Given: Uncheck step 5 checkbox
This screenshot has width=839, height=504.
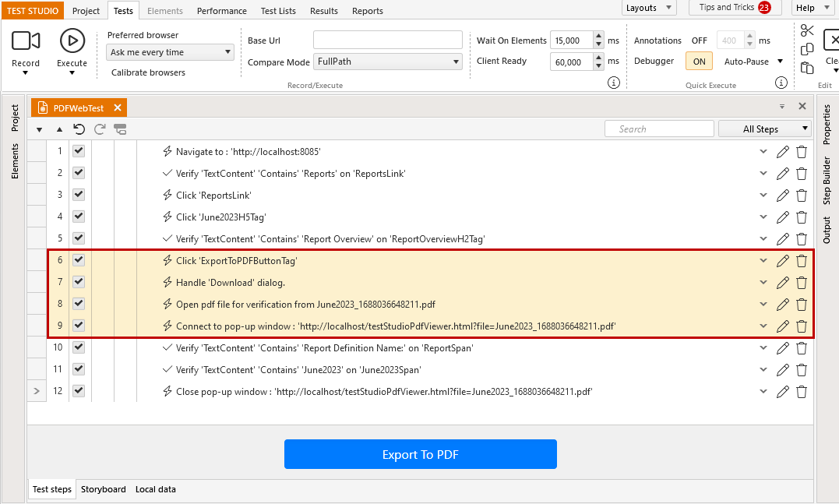Looking at the screenshot, I should [x=79, y=238].
